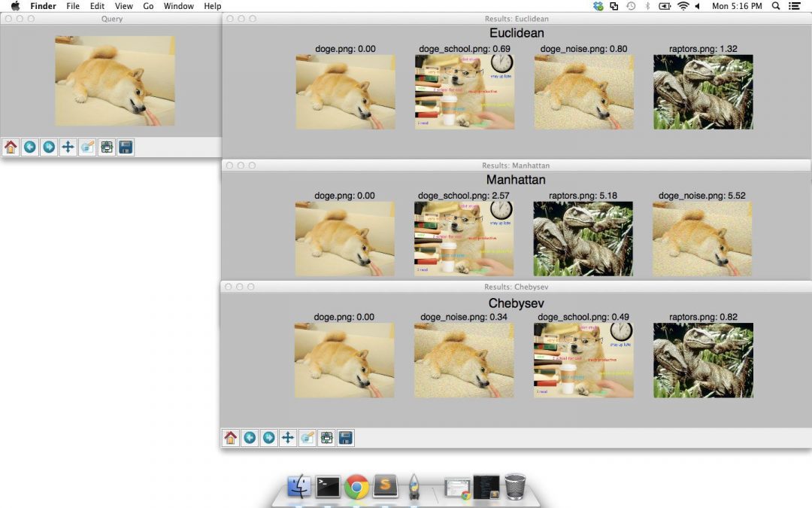
Task: Open Configure subplots in Query window toolbar
Action: pos(107,148)
